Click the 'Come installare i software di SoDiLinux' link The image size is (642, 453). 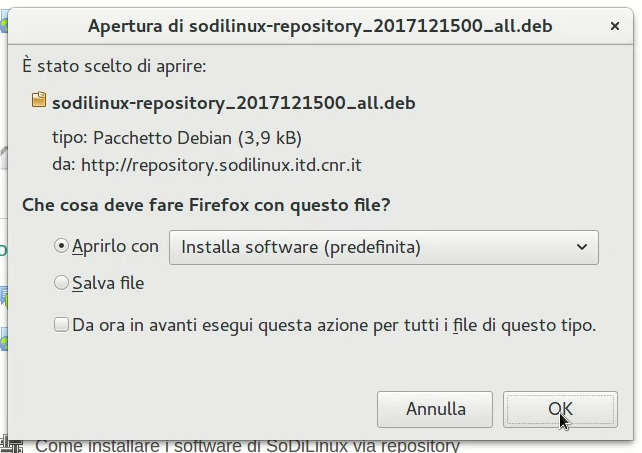click(x=247, y=445)
